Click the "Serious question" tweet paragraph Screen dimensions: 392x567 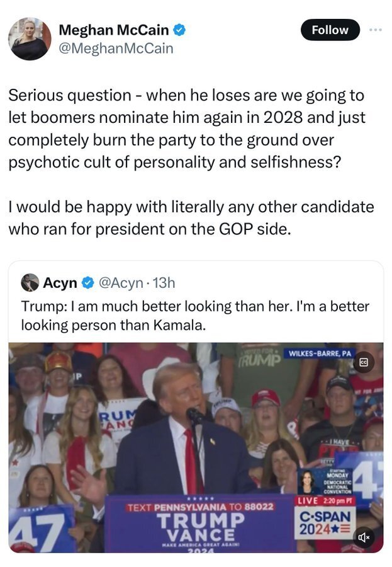[x=186, y=129]
